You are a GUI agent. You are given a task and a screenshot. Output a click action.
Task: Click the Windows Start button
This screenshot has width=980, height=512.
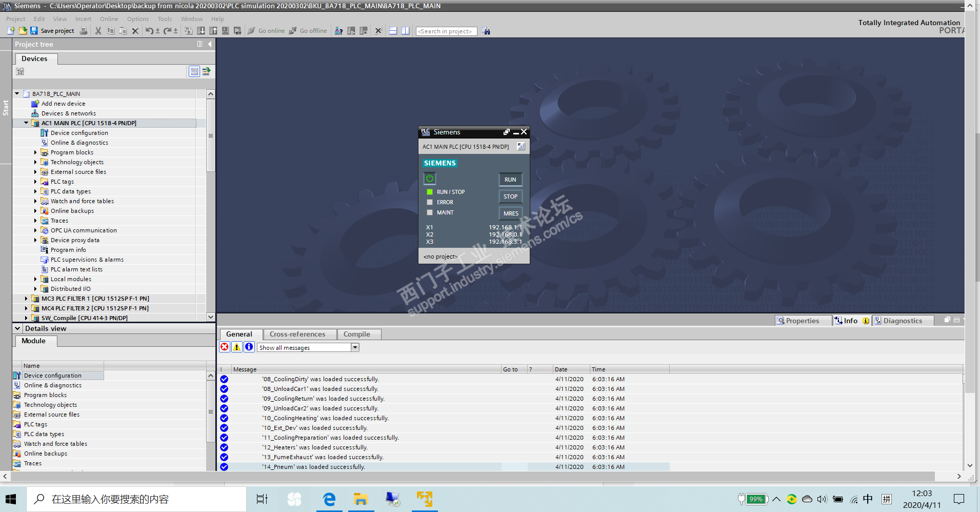[11, 499]
